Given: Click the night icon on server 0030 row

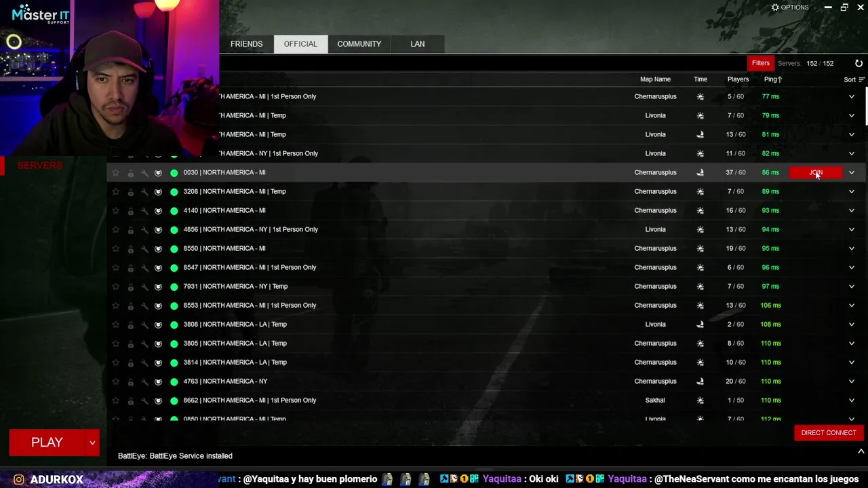Looking at the screenshot, I should pos(701,172).
